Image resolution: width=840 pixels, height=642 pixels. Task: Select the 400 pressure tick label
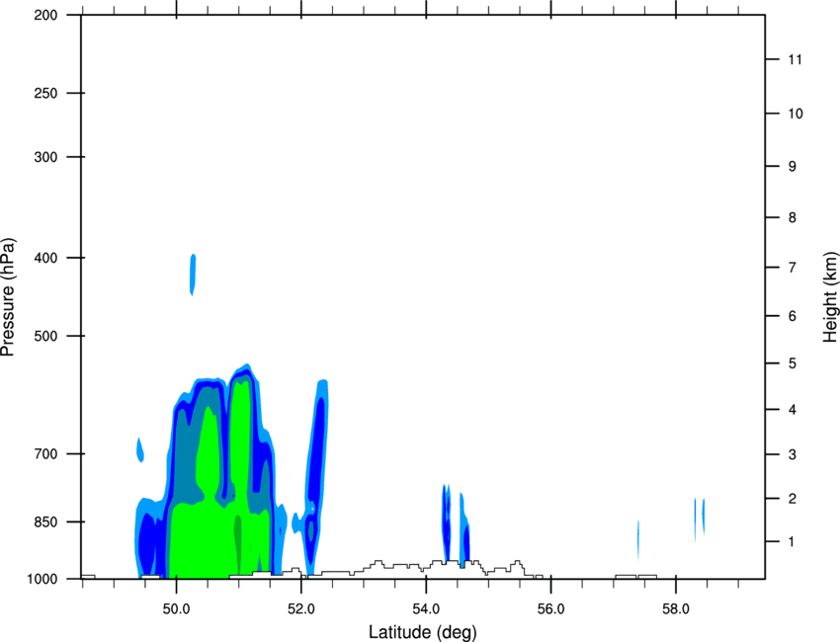coord(45,258)
